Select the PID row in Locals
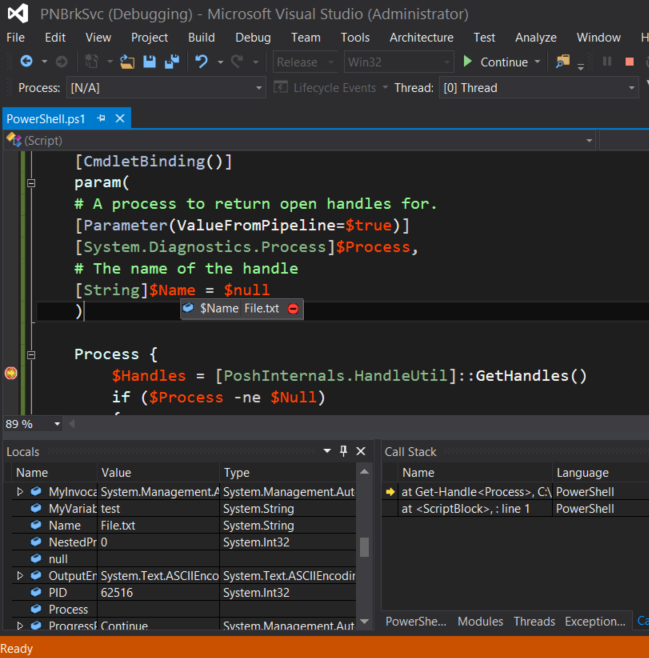649x658 pixels. (184, 593)
